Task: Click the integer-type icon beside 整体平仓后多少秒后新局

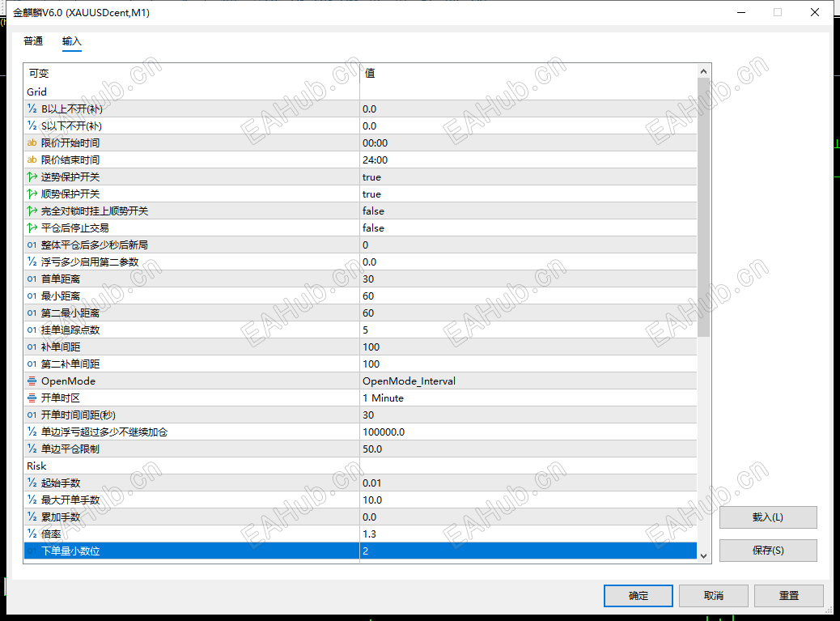Action: click(x=32, y=245)
